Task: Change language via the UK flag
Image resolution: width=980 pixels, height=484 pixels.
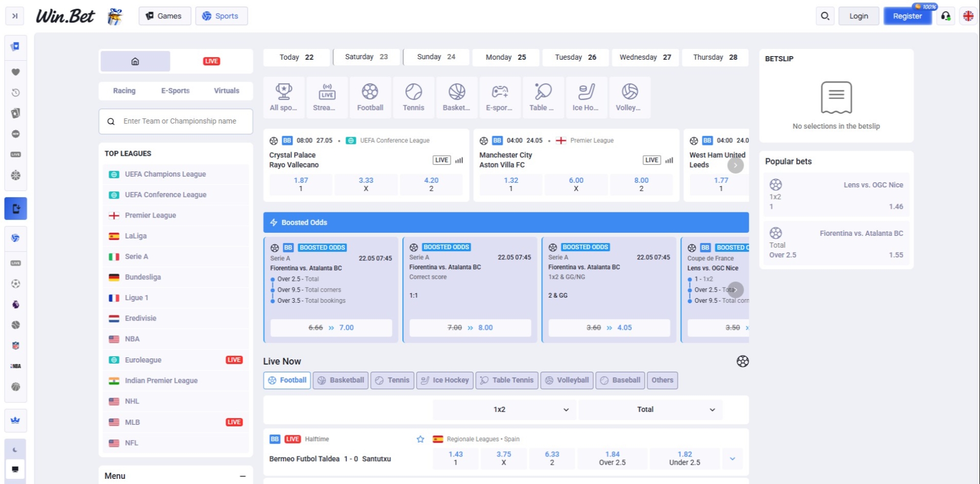Action: [968, 16]
